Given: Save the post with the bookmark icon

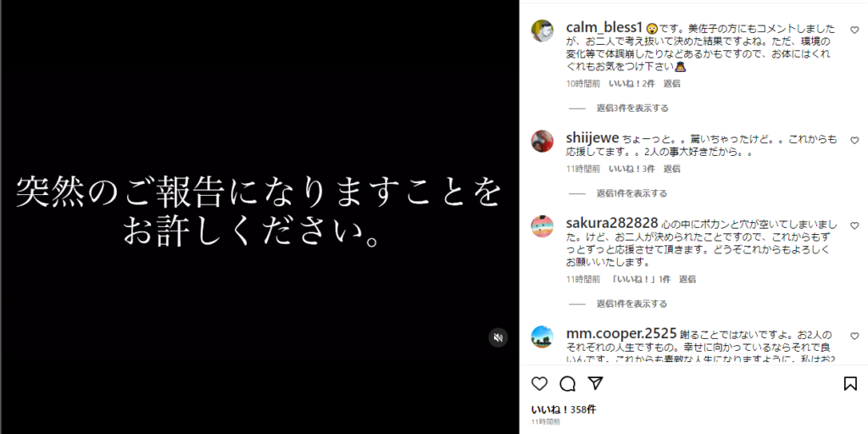Looking at the screenshot, I should pyautogui.click(x=850, y=384).
